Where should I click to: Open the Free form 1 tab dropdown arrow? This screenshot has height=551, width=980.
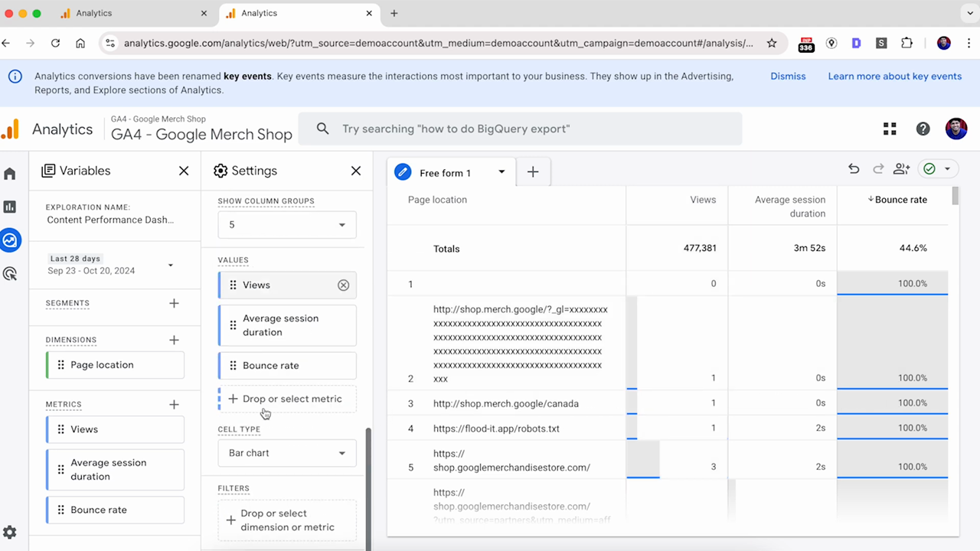(x=501, y=172)
